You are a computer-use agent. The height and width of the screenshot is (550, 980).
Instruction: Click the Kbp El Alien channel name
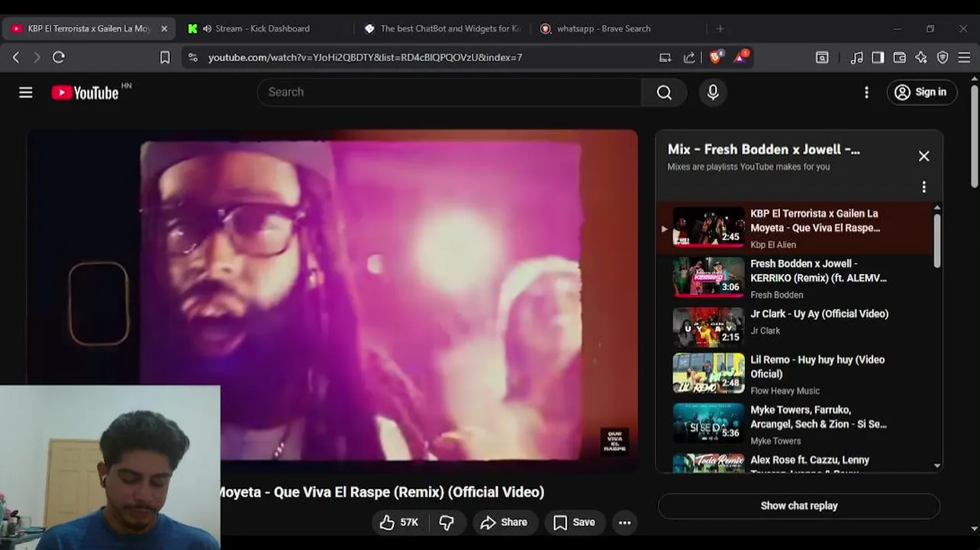click(x=773, y=245)
